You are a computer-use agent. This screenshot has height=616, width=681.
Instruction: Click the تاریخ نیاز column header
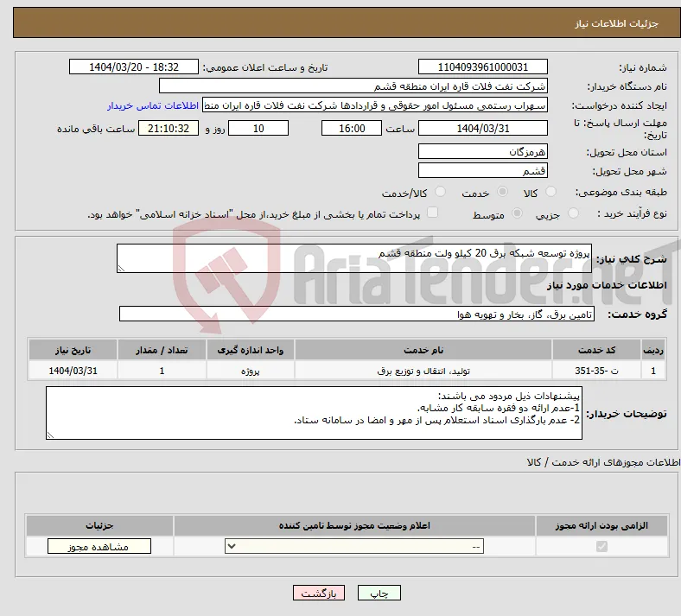(x=73, y=350)
